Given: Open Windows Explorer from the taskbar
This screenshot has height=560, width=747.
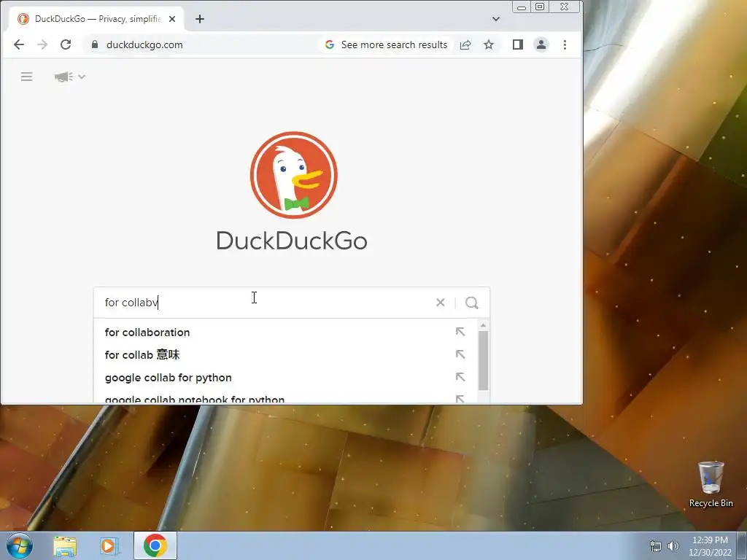Looking at the screenshot, I should click(65, 546).
